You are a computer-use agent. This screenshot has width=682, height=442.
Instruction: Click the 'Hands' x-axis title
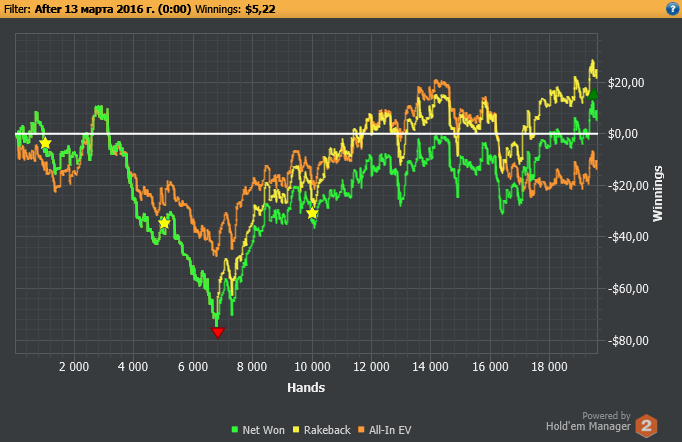pyautogui.click(x=306, y=387)
